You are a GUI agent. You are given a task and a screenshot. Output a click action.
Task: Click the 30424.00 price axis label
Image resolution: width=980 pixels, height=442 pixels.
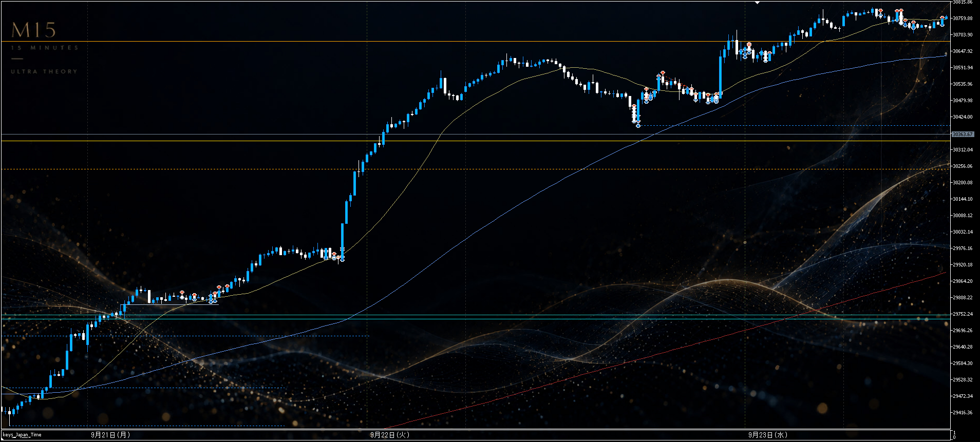[963, 117]
